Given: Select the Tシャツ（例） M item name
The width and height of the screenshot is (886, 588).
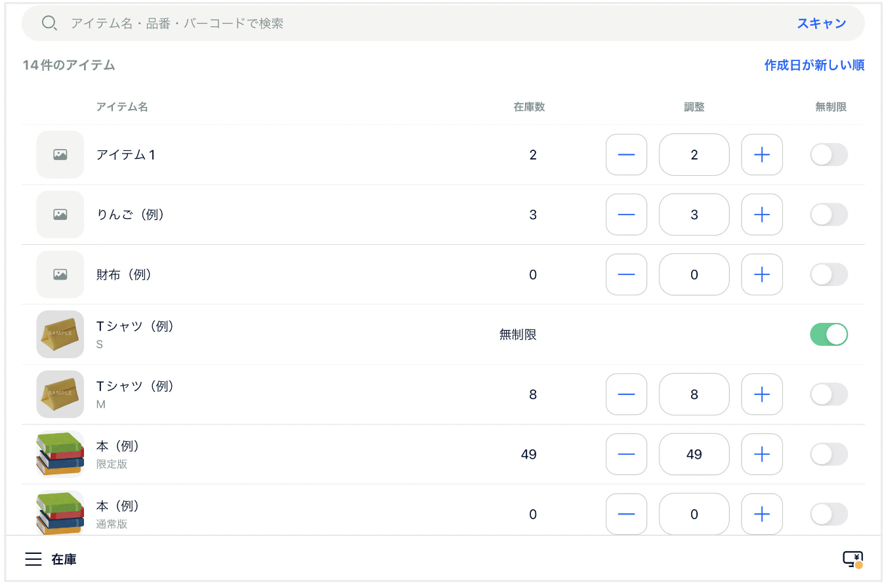Looking at the screenshot, I should (x=135, y=386).
